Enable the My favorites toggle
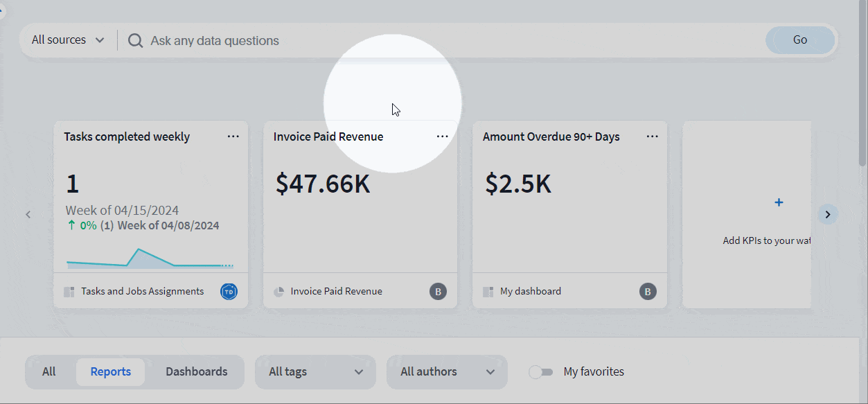 541,372
